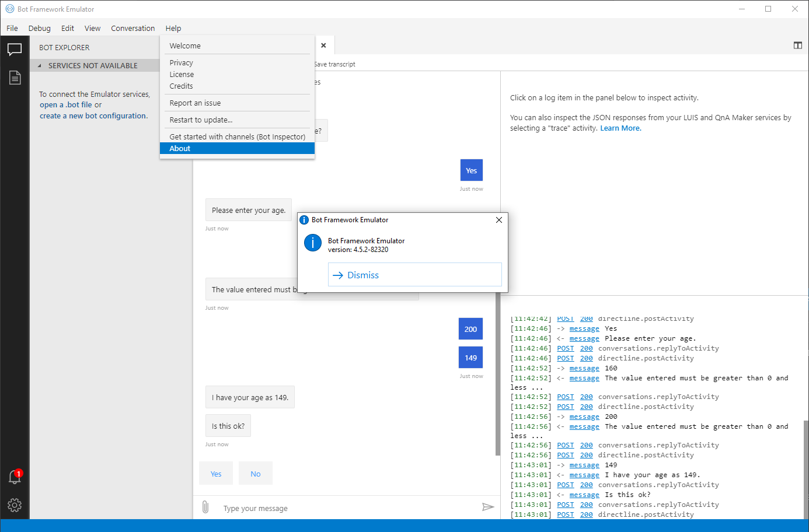Close the About dialog with X
The image size is (809, 532).
(499, 220)
